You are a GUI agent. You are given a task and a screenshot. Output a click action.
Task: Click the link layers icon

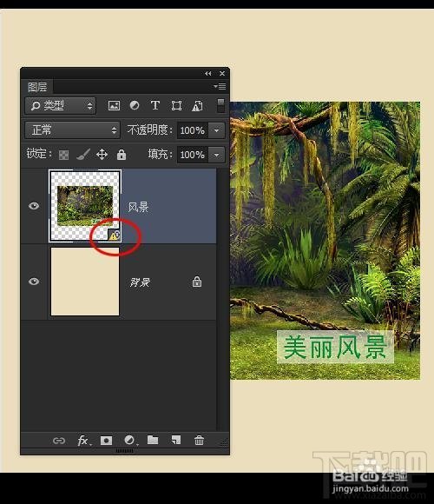[59, 441]
